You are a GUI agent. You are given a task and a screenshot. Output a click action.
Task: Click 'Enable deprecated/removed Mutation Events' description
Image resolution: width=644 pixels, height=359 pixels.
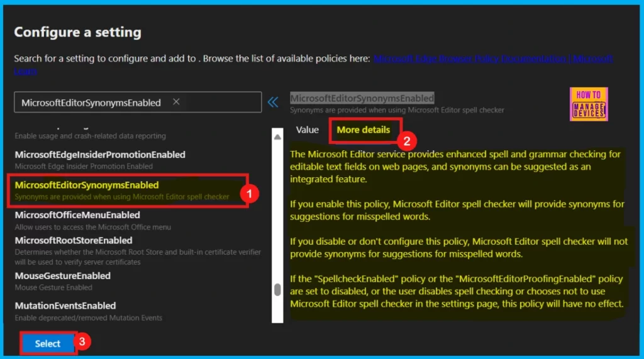(88, 318)
